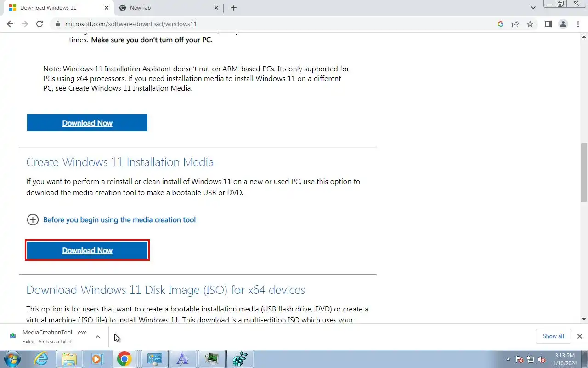Click the scrollbar down arrow
Screen dimensions: 588x368
pyautogui.click(x=584, y=319)
